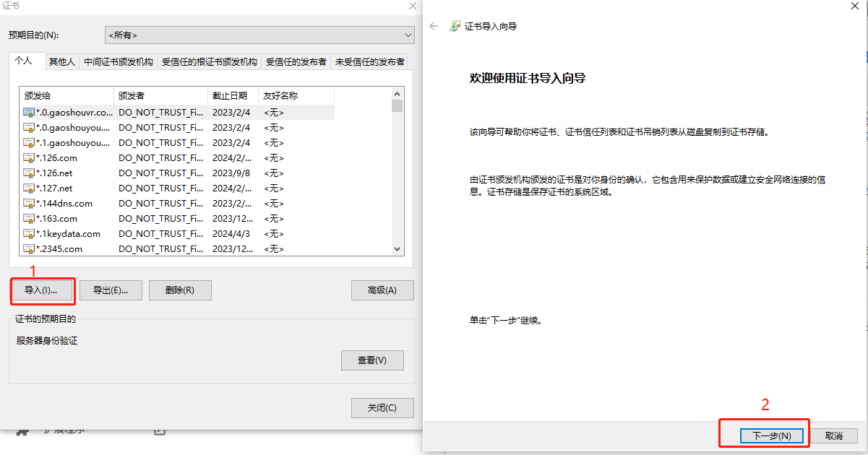Open advanced options via 高级(A) button

382,290
